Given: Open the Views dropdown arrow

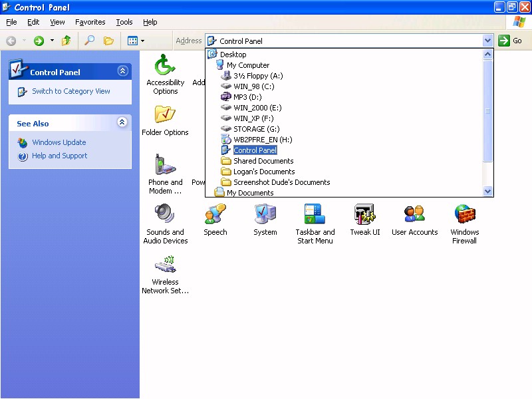Looking at the screenshot, I should click(x=142, y=41).
